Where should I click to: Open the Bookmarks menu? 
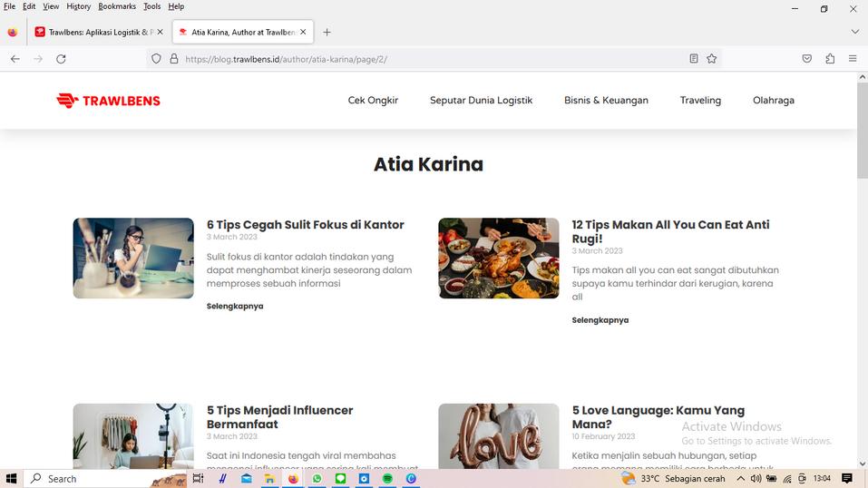117,6
